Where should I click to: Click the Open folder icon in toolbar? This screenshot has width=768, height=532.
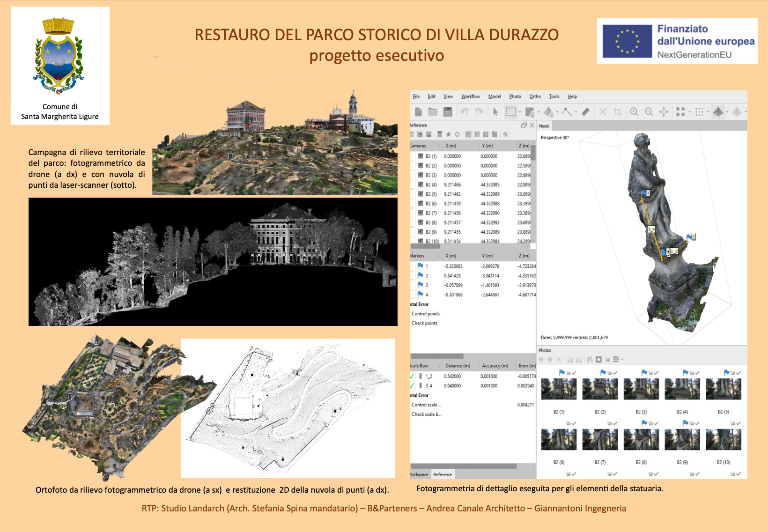click(x=433, y=111)
